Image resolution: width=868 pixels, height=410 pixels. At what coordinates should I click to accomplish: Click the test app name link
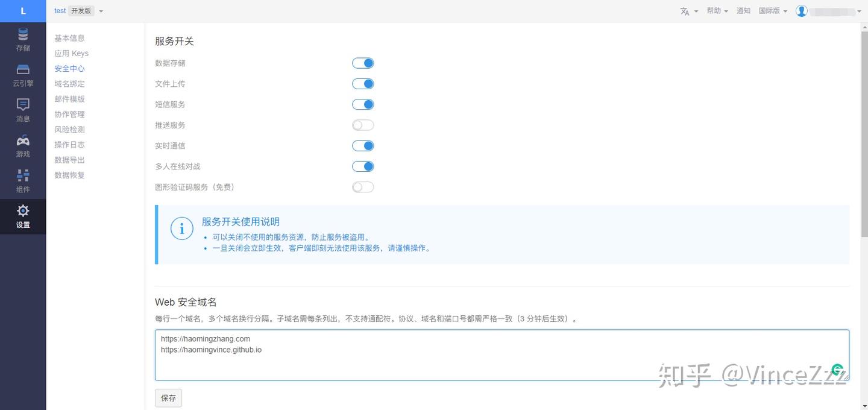click(x=60, y=11)
